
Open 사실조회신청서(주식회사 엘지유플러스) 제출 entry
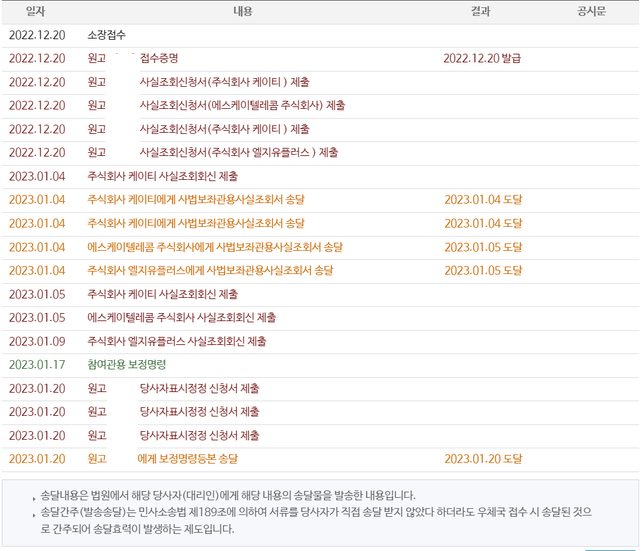pyautogui.click(x=238, y=153)
